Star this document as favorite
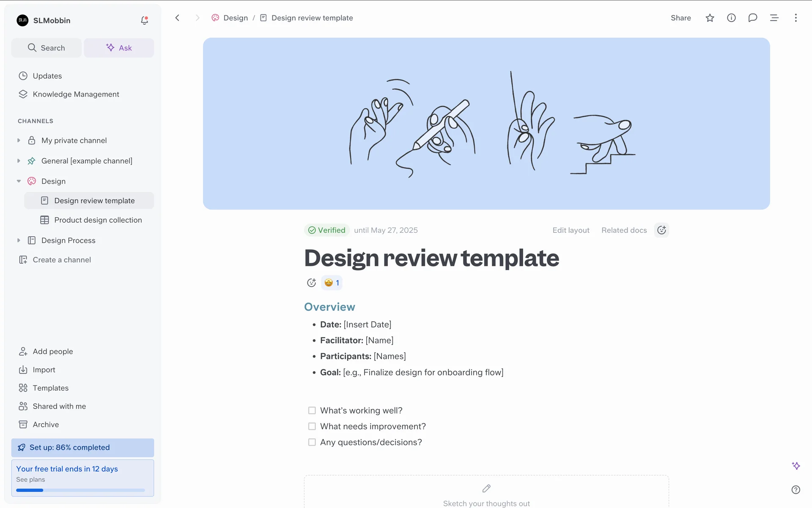This screenshot has height=508, width=812. (710, 18)
